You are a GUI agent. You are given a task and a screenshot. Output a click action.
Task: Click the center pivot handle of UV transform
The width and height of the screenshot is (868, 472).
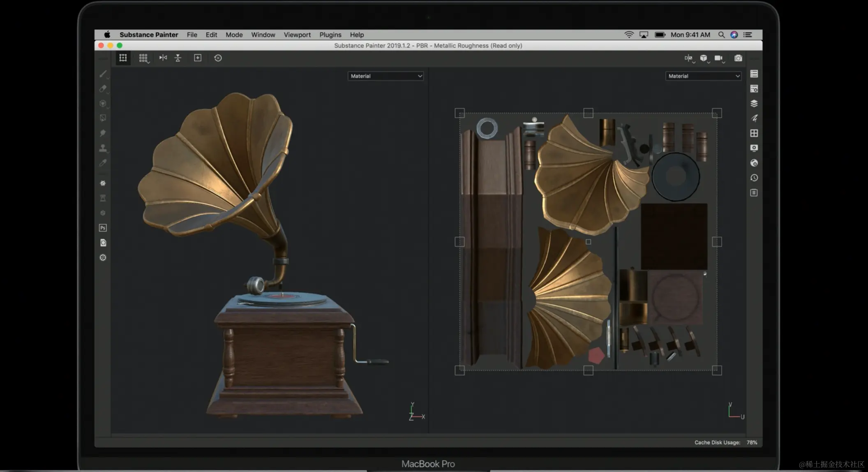click(588, 242)
